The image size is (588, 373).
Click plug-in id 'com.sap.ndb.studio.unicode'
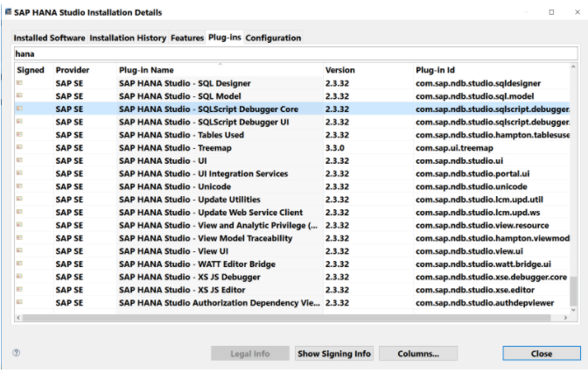click(472, 186)
